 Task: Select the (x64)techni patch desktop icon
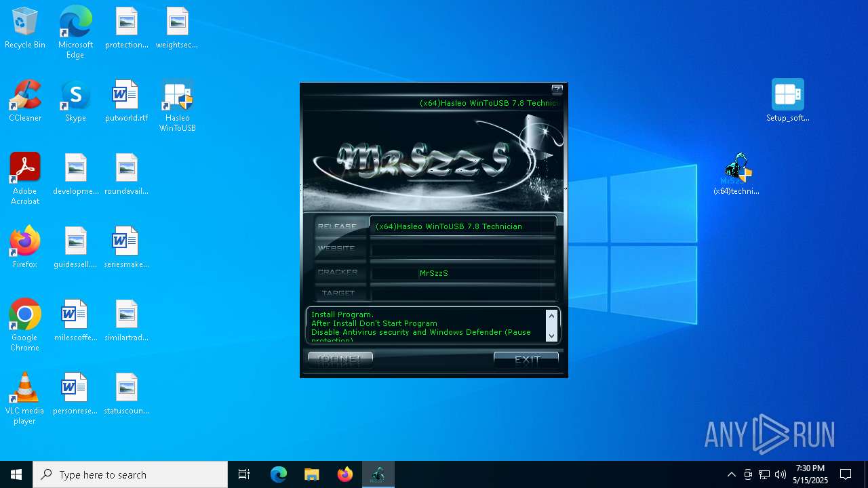click(x=736, y=174)
